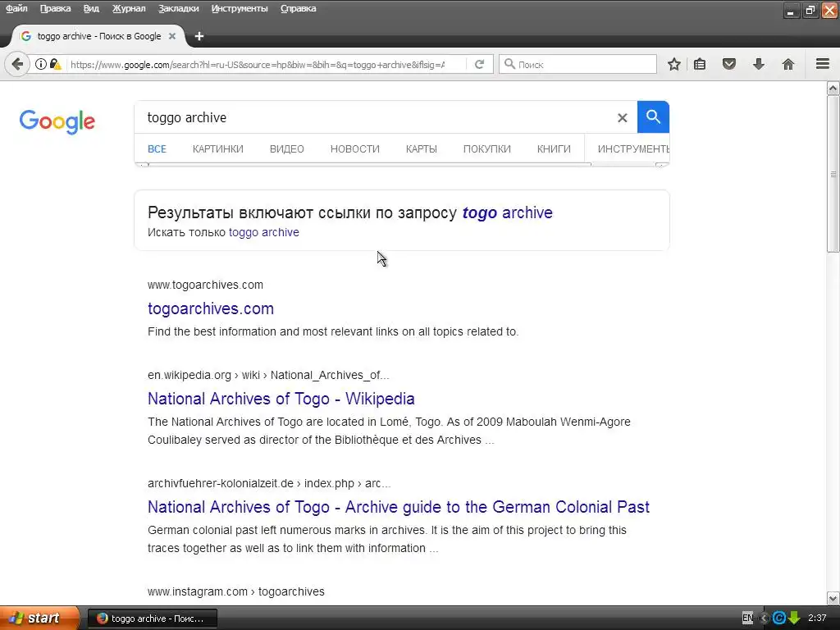Switch to ПОКУПКИ tab

[x=487, y=149]
